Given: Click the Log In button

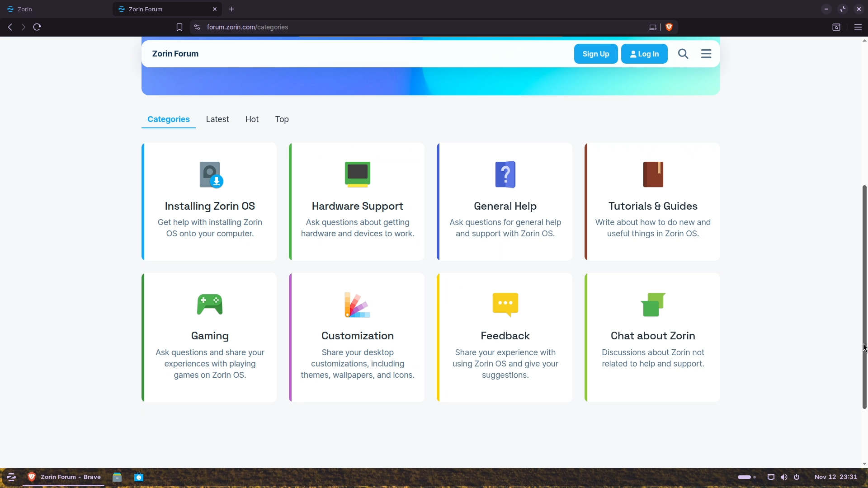Looking at the screenshot, I should (644, 54).
